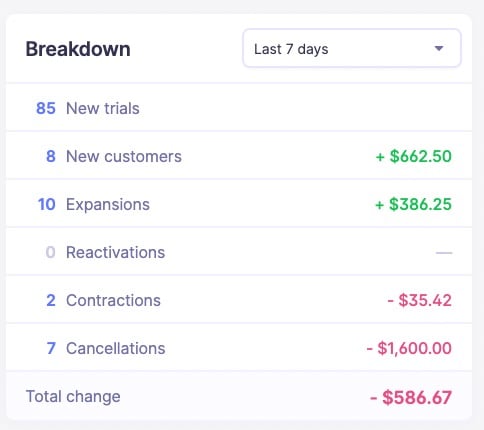
Task: Open the Expansions row
Action: (x=239, y=204)
